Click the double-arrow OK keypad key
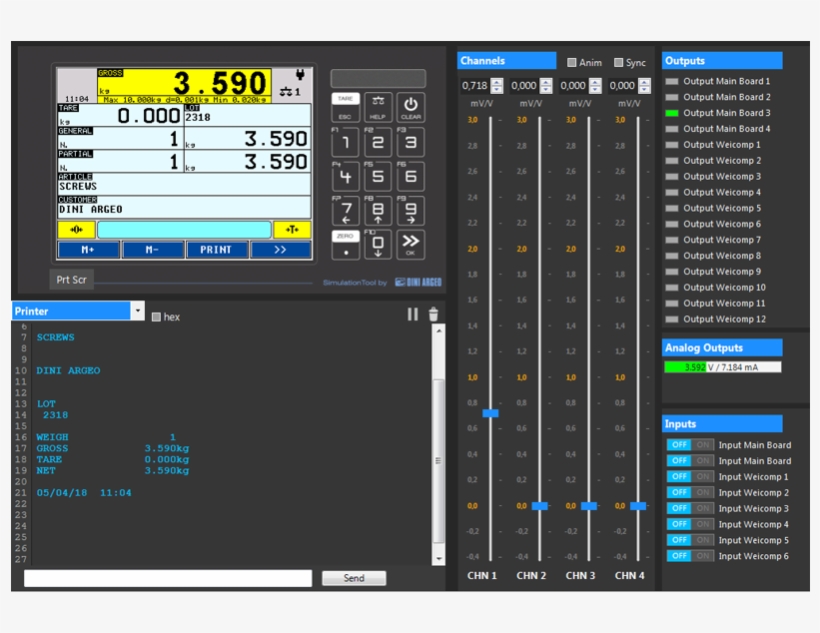820x633 pixels. 411,245
